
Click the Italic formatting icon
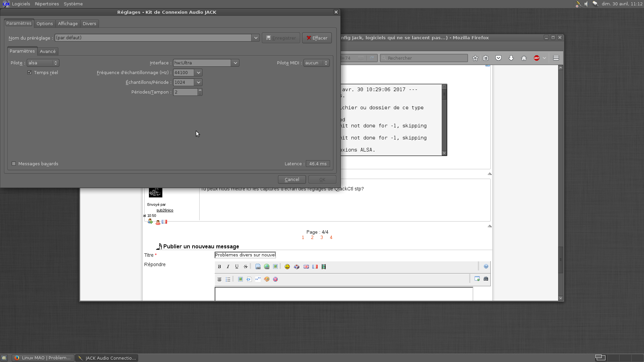click(x=228, y=267)
